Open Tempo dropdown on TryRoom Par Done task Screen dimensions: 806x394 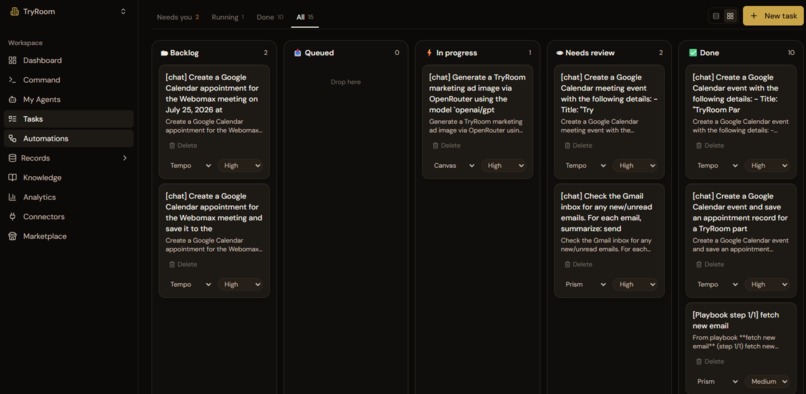717,166
